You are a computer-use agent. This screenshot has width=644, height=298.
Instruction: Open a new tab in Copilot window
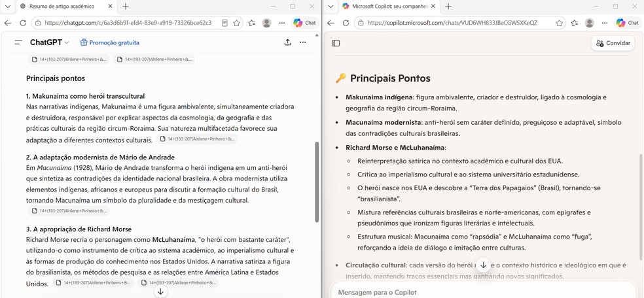point(448,6)
